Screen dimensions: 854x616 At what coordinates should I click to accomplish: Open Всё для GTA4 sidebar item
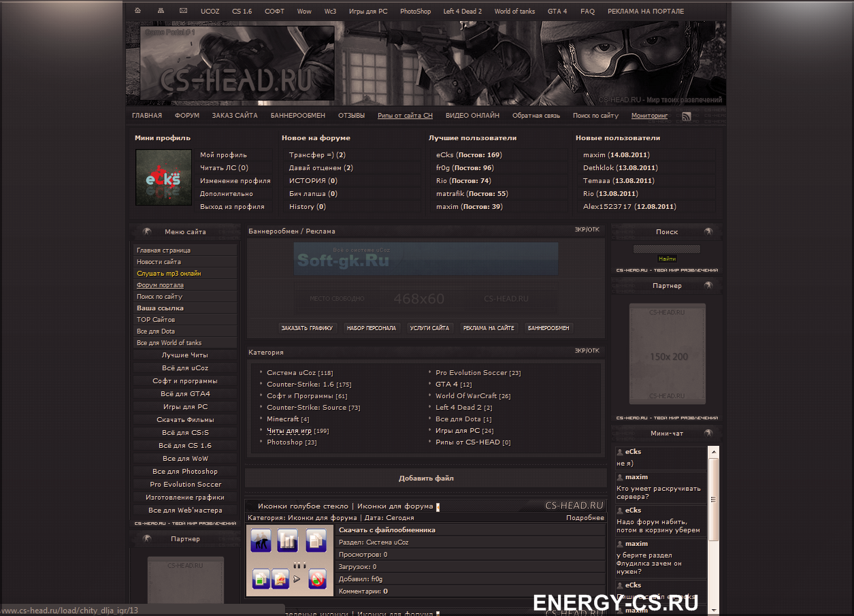tap(185, 394)
